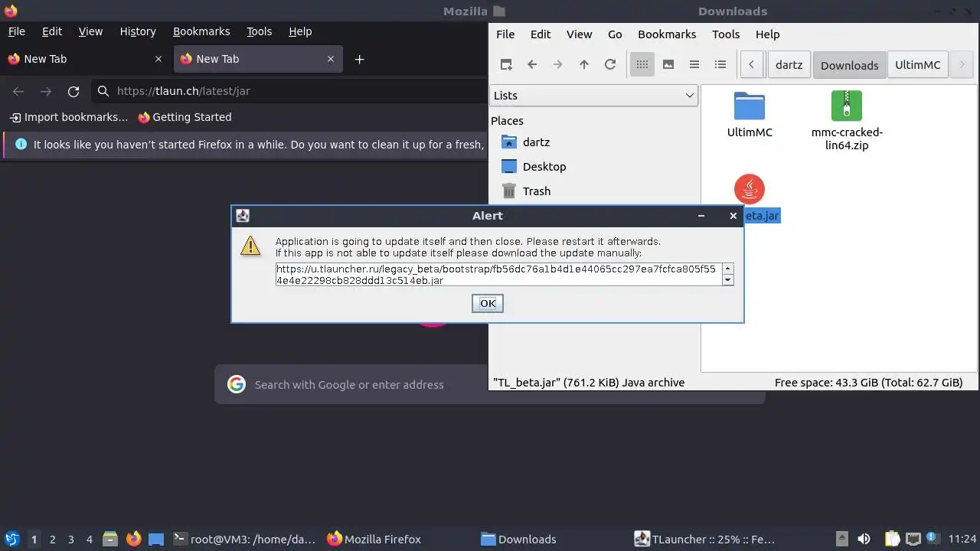Click the Alert dialog window icon
Image resolution: width=980 pixels, height=551 pixels.
click(x=243, y=216)
